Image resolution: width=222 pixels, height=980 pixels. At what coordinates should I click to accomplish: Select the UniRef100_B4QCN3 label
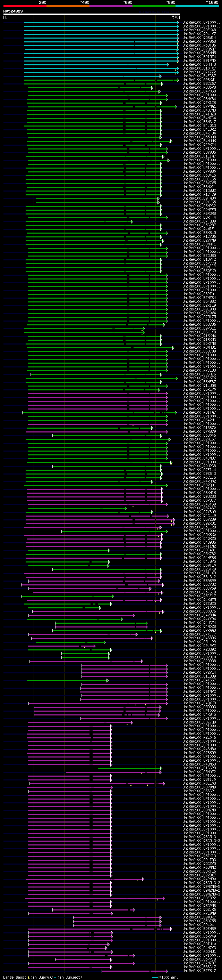point(199,110)
